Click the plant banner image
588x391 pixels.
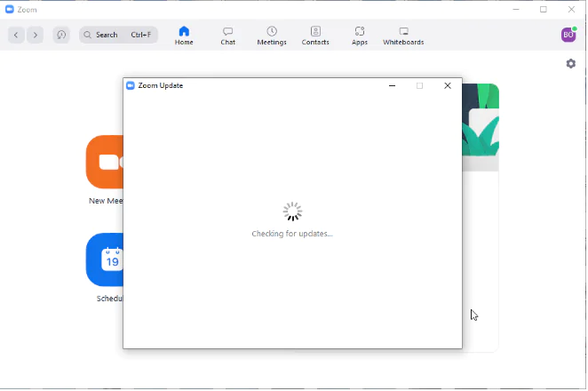pyautogui.click(x=480, y=124)
